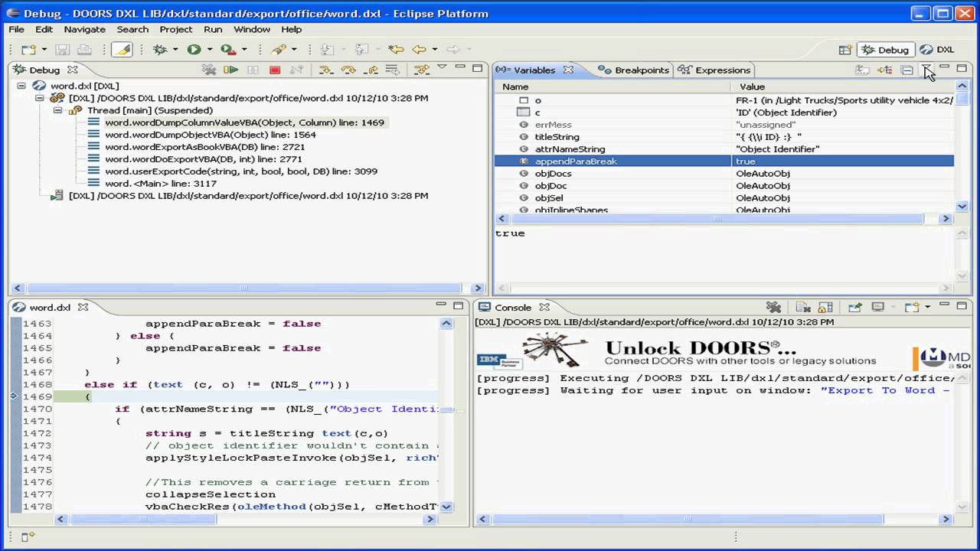The image size is (980, 551).
Task: Click the Print toolbar icon
Action: [x=84, y=50]
